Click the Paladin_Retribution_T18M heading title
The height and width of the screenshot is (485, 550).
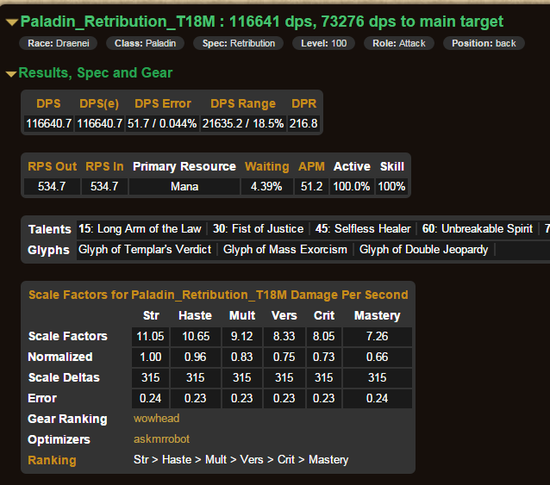(262, 22)
